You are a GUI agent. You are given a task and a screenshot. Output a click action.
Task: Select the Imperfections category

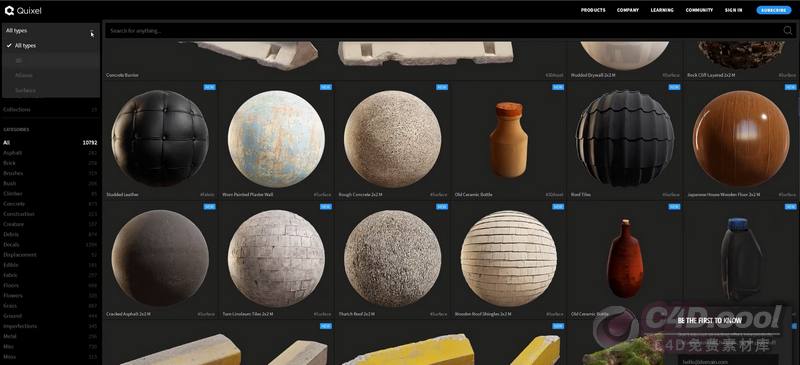tap(50, 326)
